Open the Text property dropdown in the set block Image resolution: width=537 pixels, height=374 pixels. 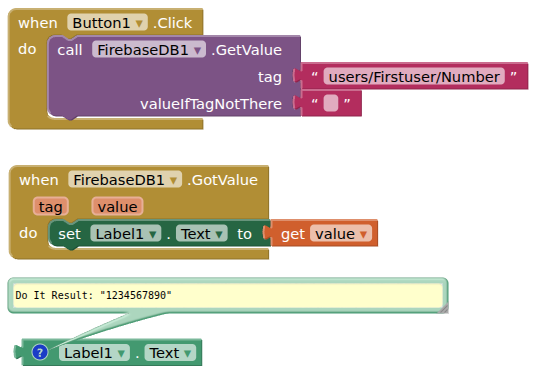point(201,234)
